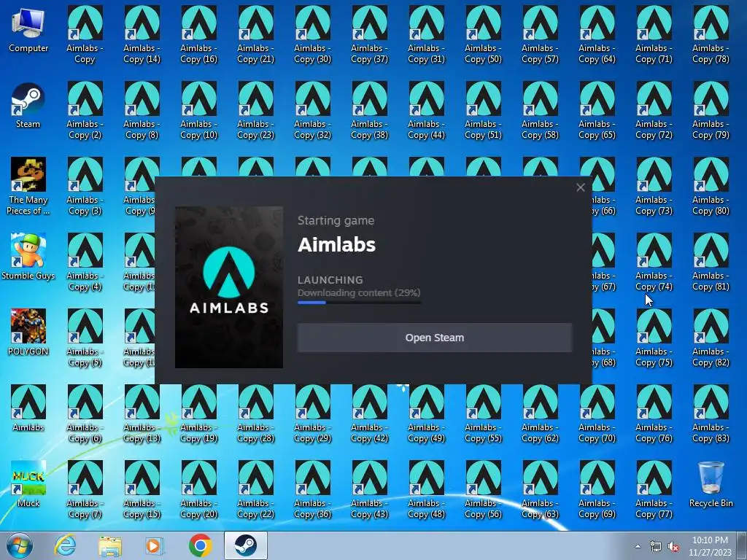This screenshot has height=560, width=747.
Task: Select Aimlabs - Copy (76) shortcut
Action: click(x=654, y=413)
